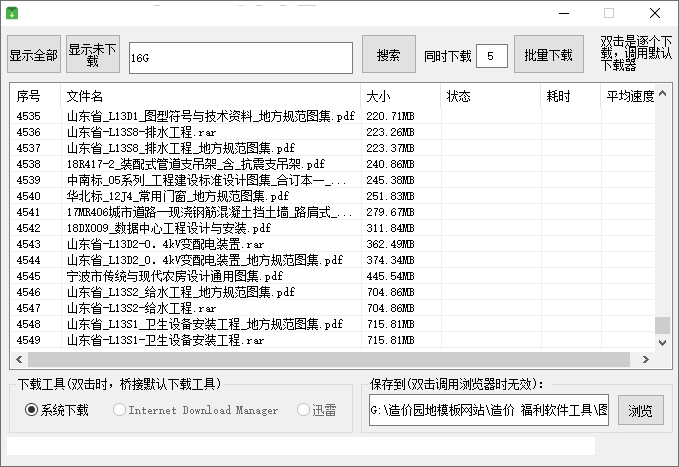Click the horizontal scrollbar right arrow

(x=646, y=358)
